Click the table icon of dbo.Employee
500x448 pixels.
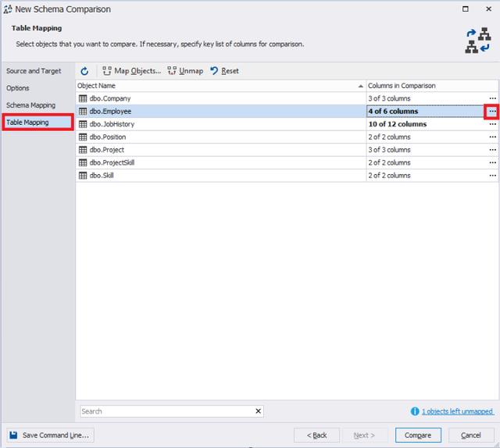tap(83, 111)
